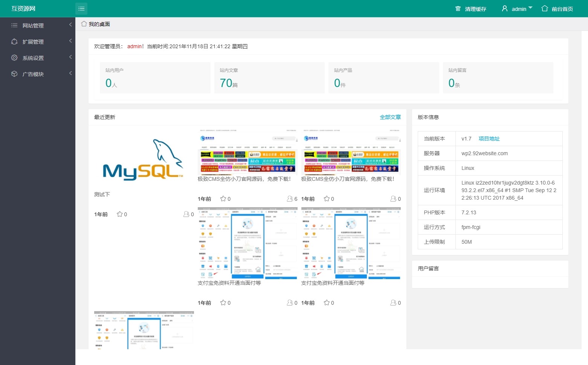Expand the 扩展管理 menu chevron

pyautogui.click(x=70, y=41)
